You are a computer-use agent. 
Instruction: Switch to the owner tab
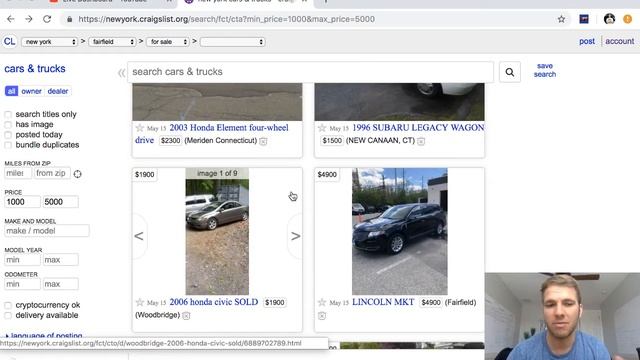pyautogui.click(x=31, y=91)
